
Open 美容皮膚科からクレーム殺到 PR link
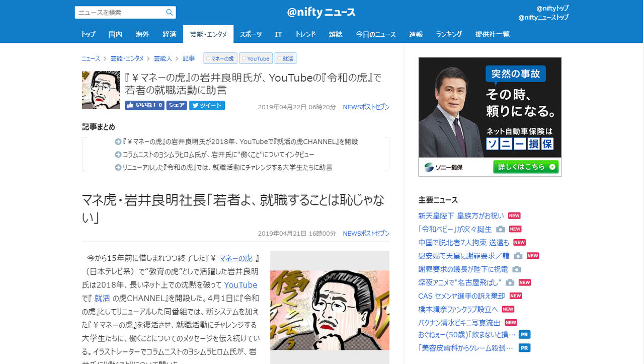pyautogui.click(x=466, y=347)
